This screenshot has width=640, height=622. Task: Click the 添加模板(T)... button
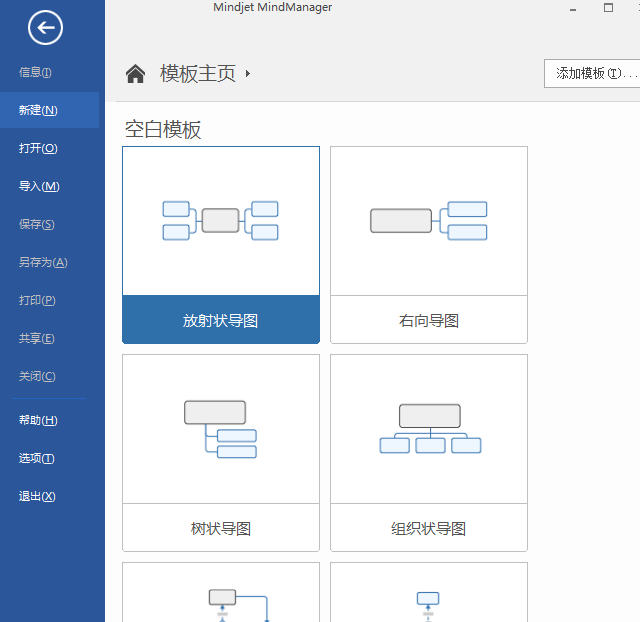pyautogui.click(x=592, y=73)
